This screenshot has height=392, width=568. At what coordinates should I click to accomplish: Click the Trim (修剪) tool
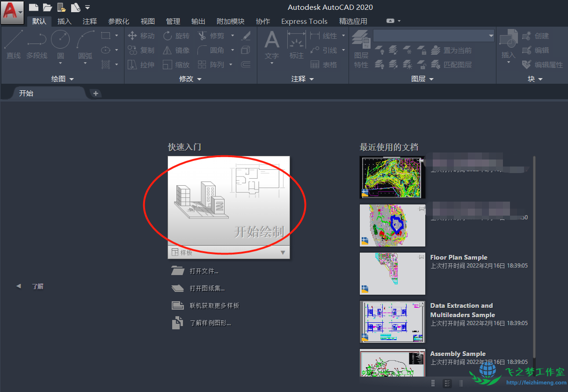click(211, 36)
